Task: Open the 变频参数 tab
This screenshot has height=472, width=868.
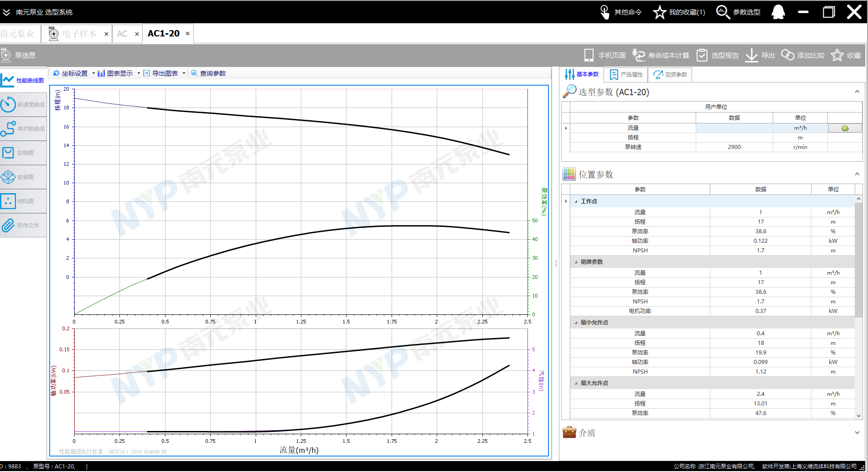Action: pyautogui.click(x=670, y=75)
